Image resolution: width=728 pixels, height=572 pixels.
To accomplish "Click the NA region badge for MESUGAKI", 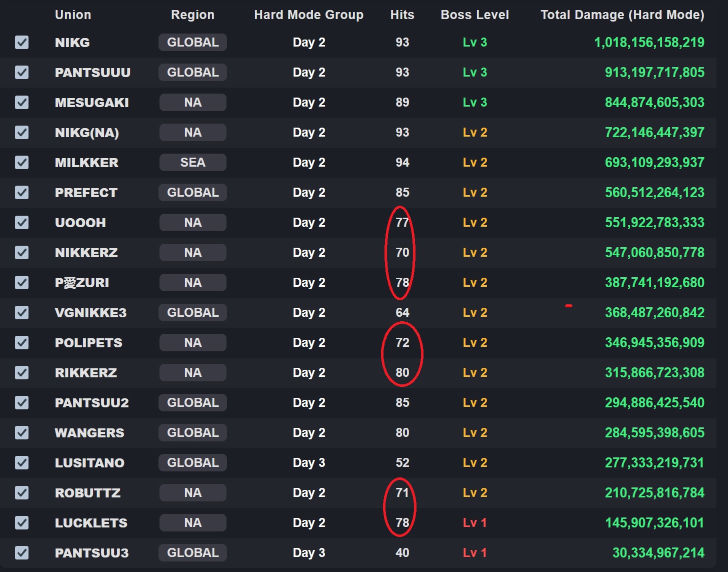I will pyautogui.click(x=192, y=103).
